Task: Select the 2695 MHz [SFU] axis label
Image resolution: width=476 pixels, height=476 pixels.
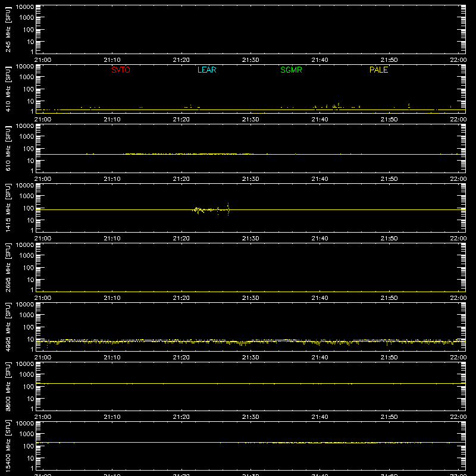Action: point(8,268)
